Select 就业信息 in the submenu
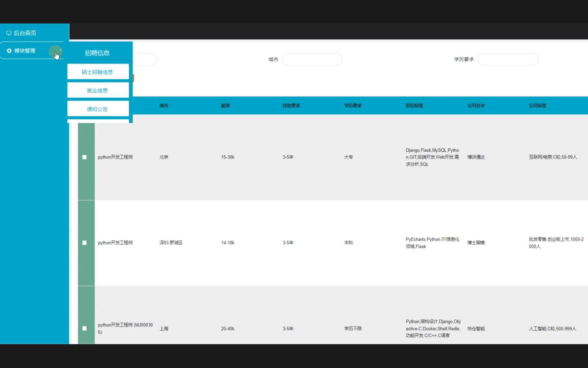 98,90
